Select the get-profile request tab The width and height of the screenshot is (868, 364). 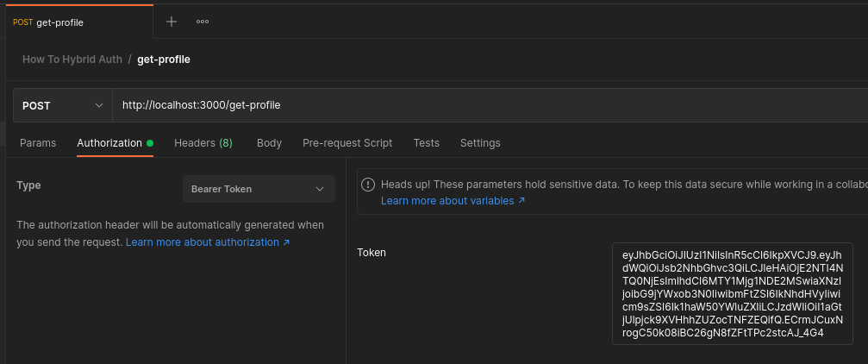[60, 22]
